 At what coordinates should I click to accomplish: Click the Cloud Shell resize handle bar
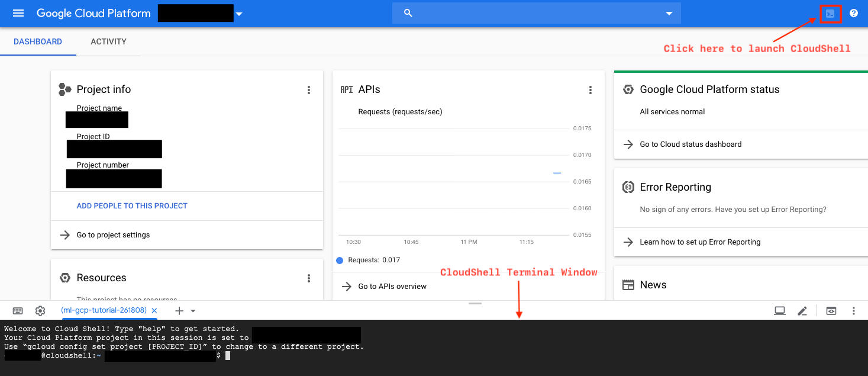click(x=475, y=304)
